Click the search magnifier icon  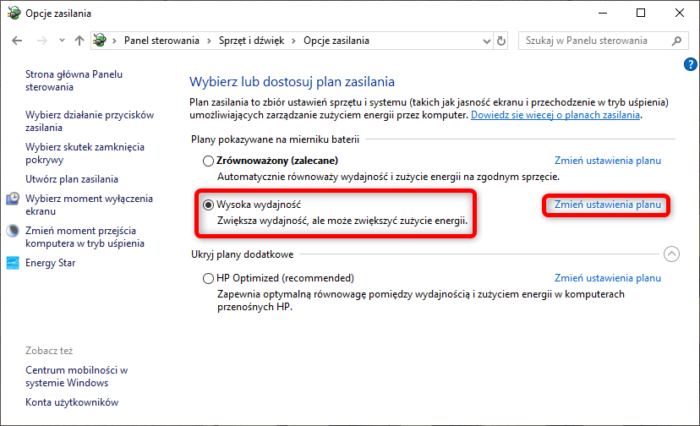tap(677, 41)
